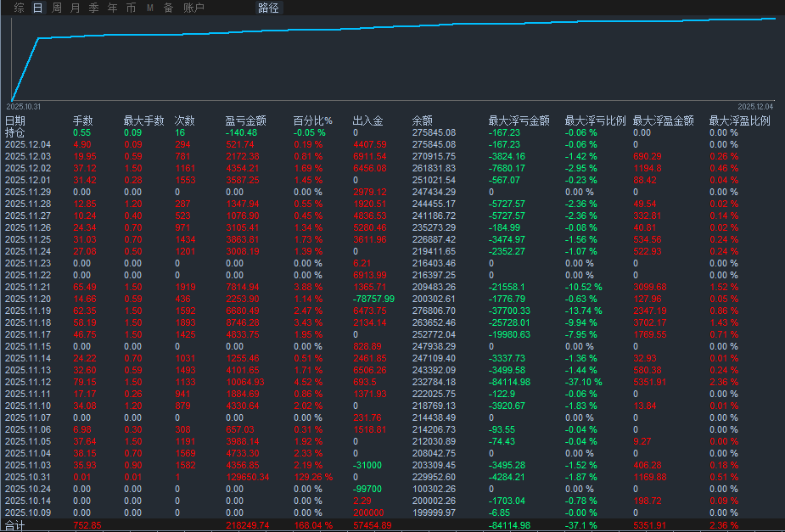Click the 百分比% column header
Image resolution: width=785 pixels, height=532 pixels.
(312, 120)
